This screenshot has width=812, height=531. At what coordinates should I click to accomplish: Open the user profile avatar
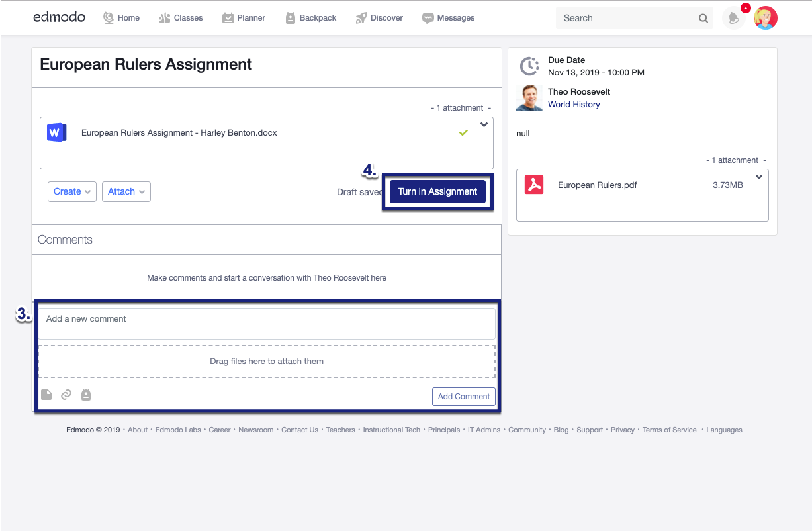766,18
